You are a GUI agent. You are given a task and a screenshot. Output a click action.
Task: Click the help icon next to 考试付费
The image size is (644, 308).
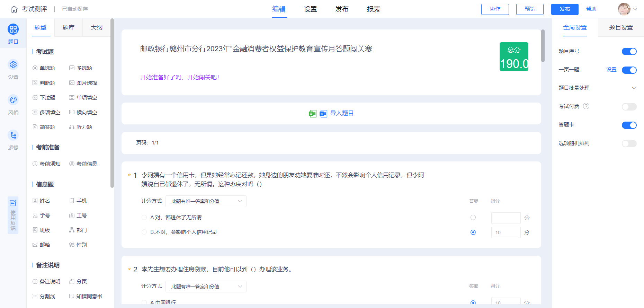[x=586, y=106]
